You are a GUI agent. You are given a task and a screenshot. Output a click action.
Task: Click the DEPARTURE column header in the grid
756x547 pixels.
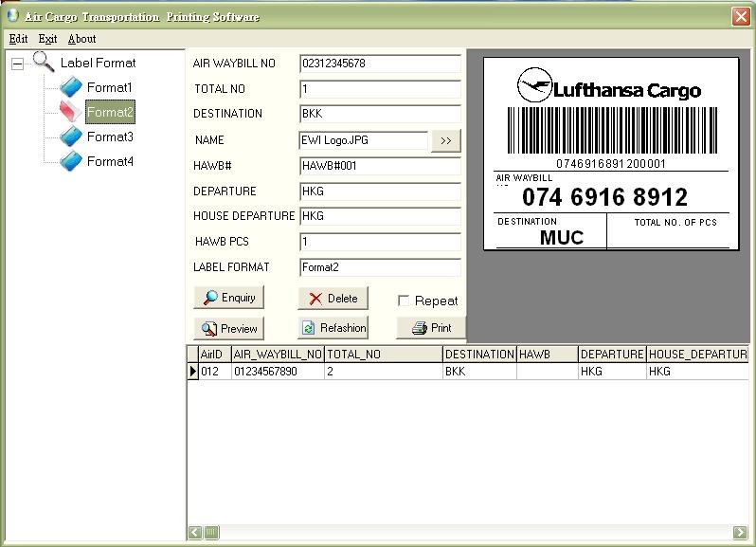pyautogui.click(x=612, y=354)
